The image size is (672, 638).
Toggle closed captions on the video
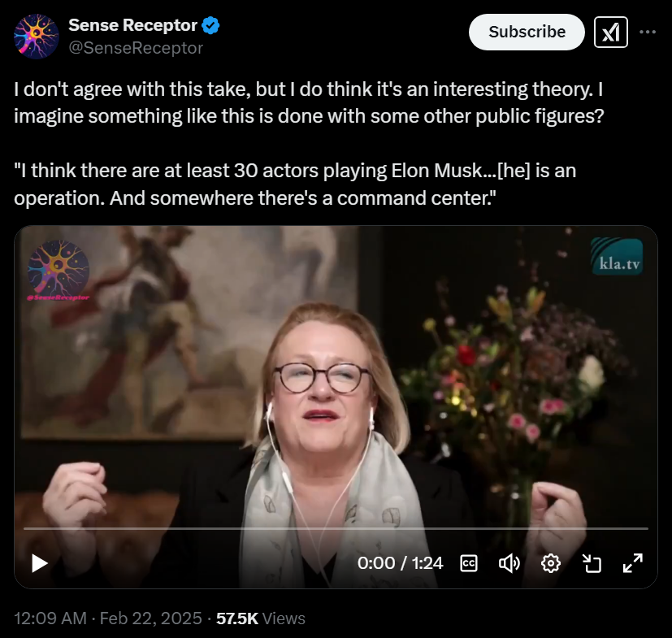coord(468,563)
